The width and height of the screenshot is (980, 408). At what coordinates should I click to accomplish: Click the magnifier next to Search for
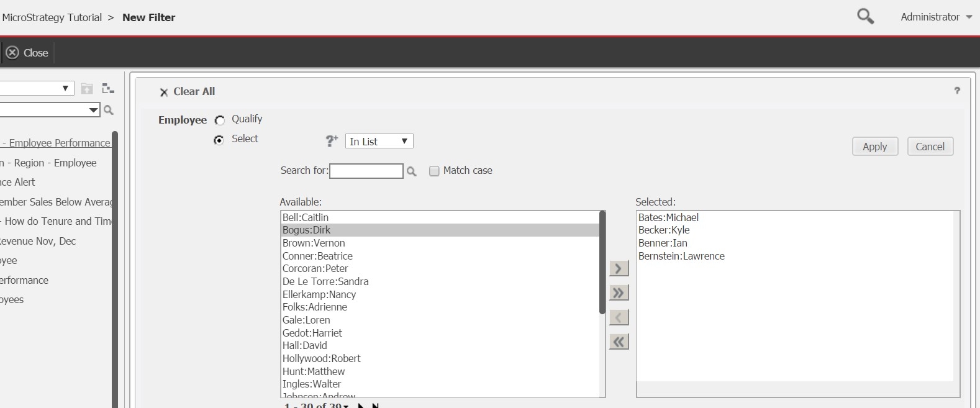click(x=411, y=171)
